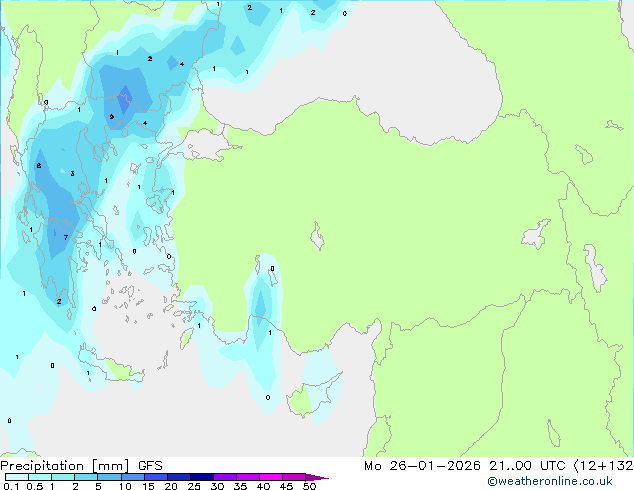
Task: Click Lake Tuz in central Turkey
Action: pyautogui.click(x=317, y=236)
